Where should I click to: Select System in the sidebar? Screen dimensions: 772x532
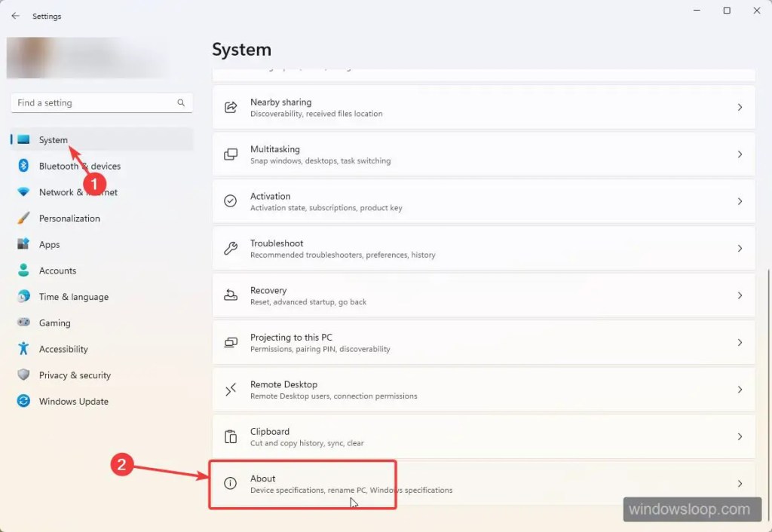click(53, 139)
